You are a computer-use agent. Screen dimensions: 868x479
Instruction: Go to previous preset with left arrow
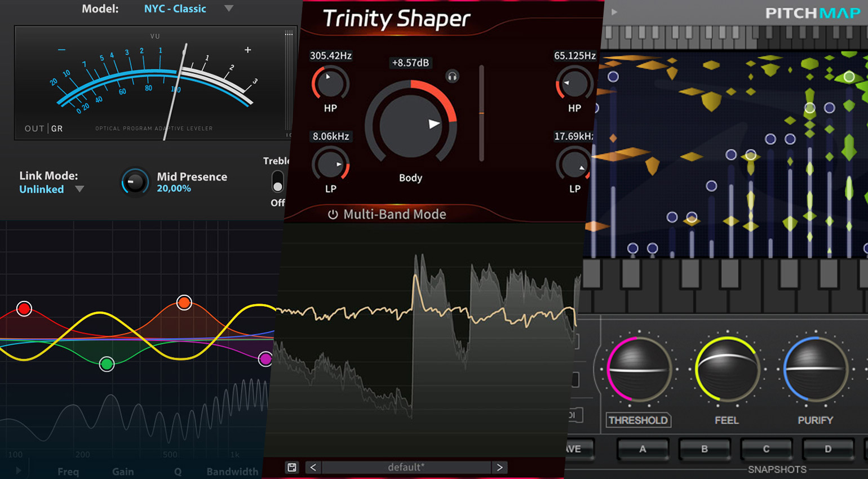[x=313, y=467]
